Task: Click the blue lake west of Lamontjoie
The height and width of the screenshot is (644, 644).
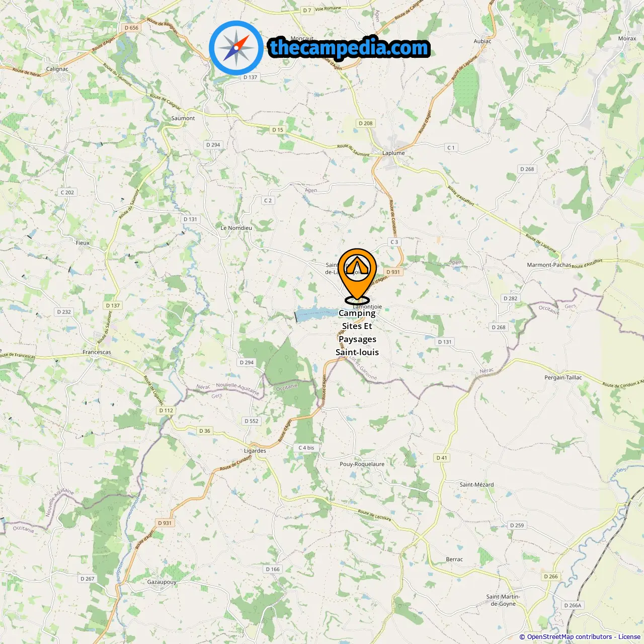Action: [x=317, y=313]
